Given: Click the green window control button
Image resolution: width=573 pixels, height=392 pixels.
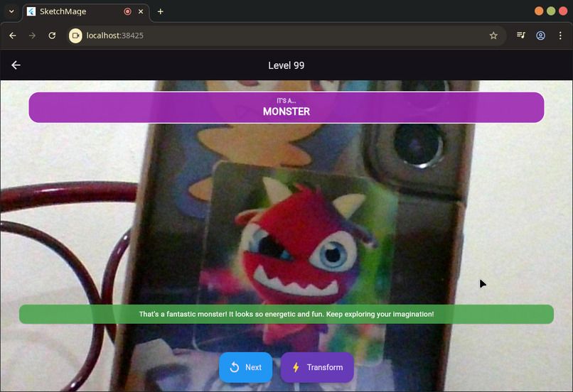Looking at the screenshot, I should (551, 11).
